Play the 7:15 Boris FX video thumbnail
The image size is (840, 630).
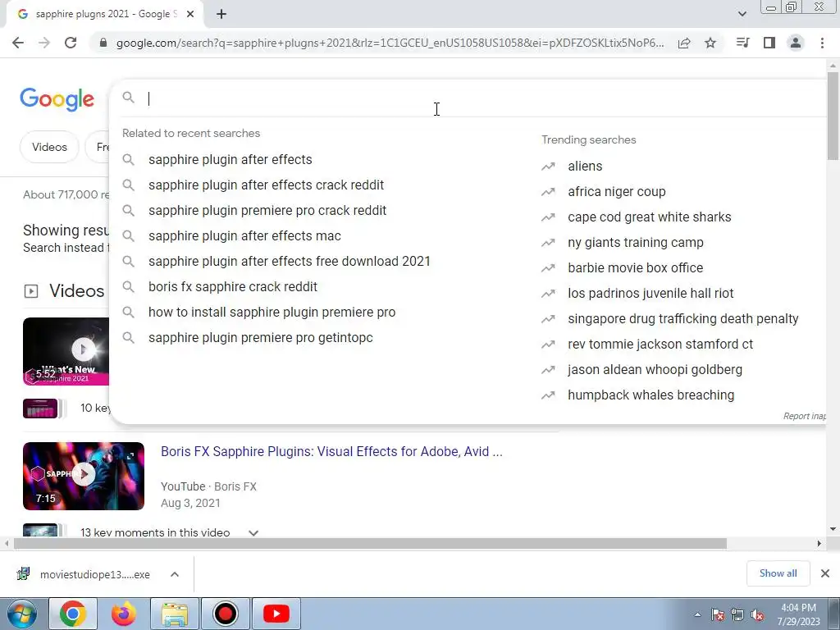click(84, 476)
